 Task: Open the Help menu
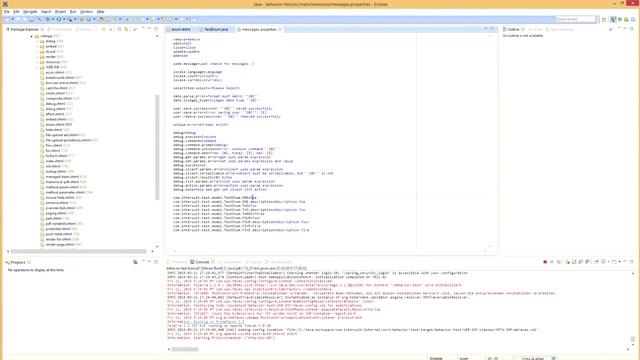[x=100, y=12]
